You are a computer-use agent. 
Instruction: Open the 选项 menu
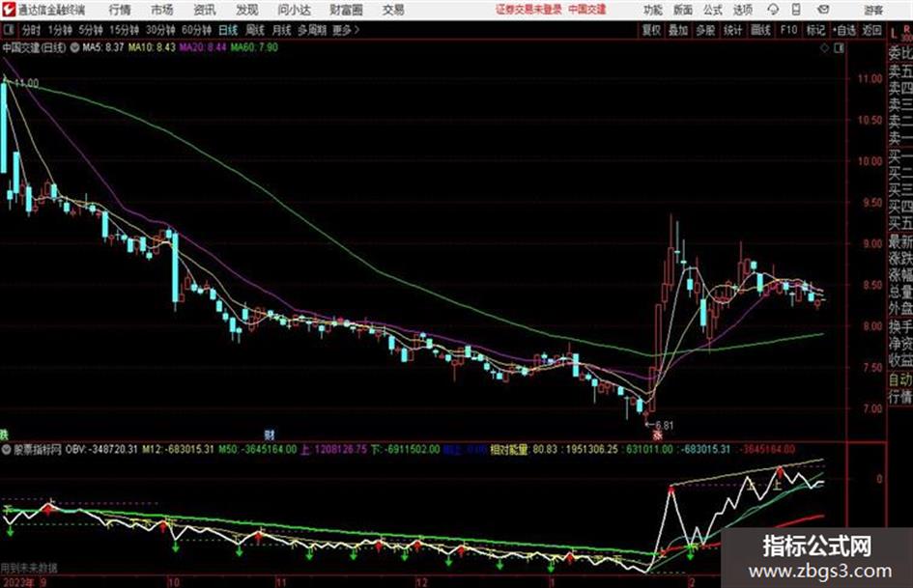[x=743, y=10]
